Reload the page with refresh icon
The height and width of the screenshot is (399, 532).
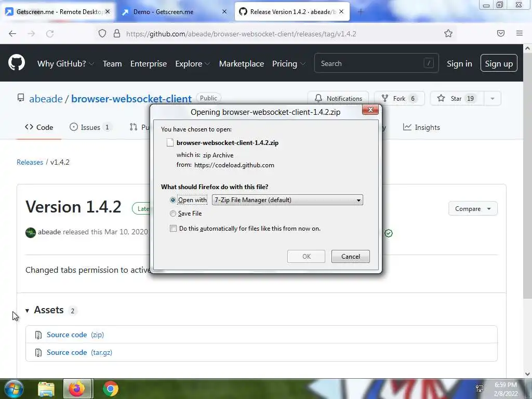pos(50,34)
